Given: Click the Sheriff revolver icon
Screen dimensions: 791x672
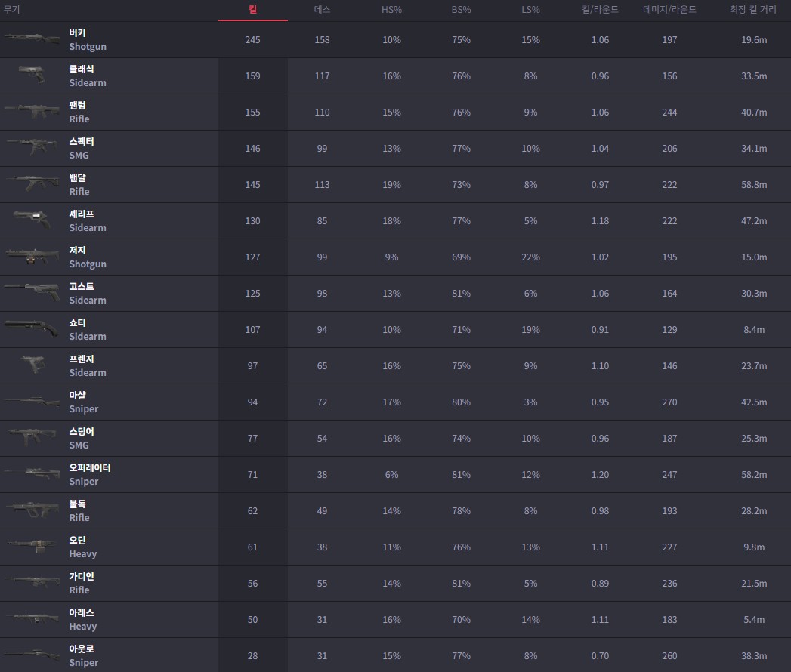Looking at the screenshot, I should (x=32, y=220).
